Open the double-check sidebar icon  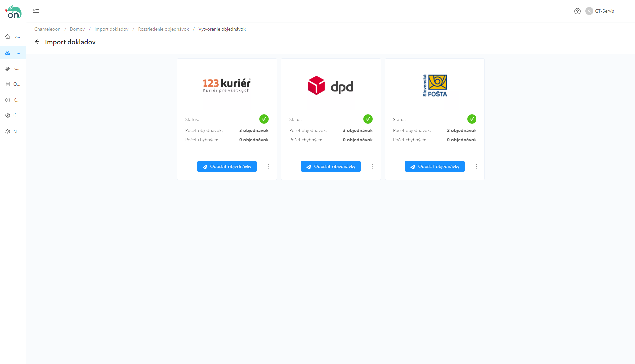8,68
